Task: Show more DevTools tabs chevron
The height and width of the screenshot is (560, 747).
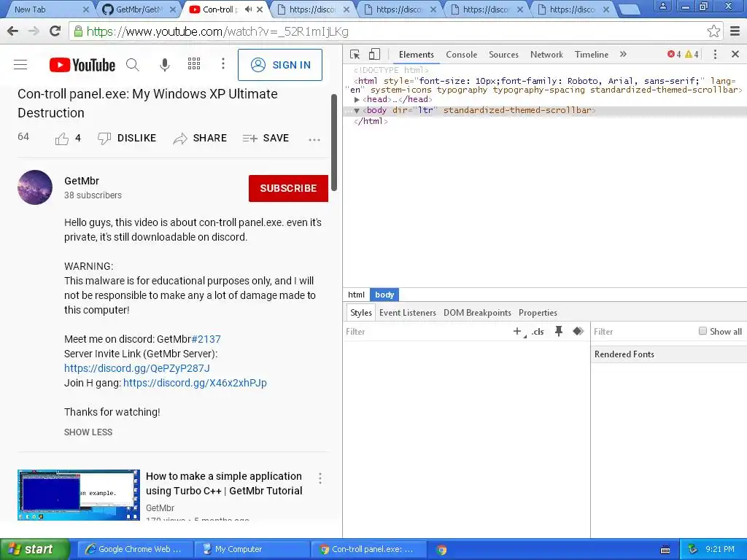Action: tap(623, 54)
